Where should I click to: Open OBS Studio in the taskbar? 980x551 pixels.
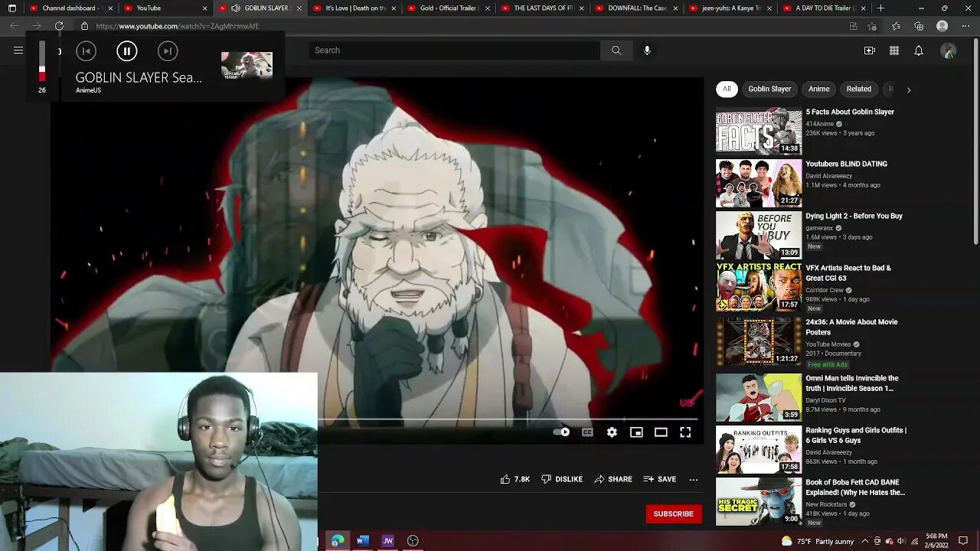(x=413, y=541)
